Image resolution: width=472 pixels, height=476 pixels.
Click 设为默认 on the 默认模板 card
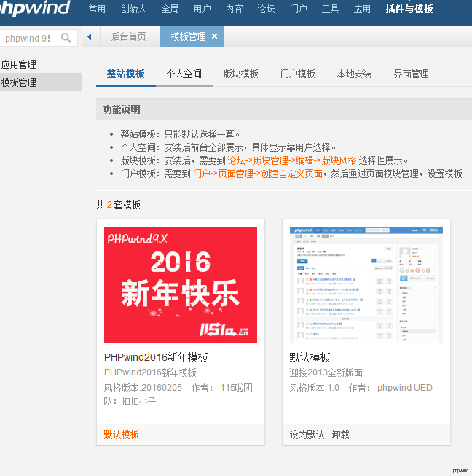pyautogui.click(x=307, y=434)
